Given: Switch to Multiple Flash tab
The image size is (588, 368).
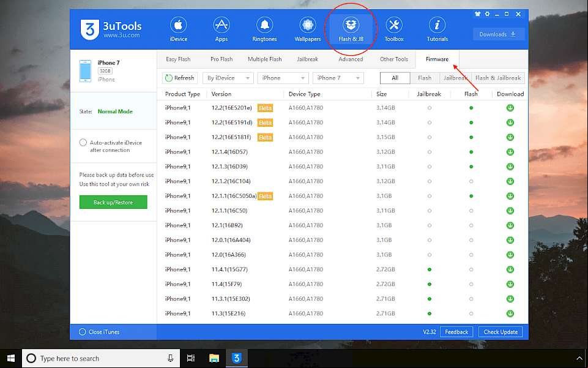Looking at the screenshot, I should (x=264, y=59).
